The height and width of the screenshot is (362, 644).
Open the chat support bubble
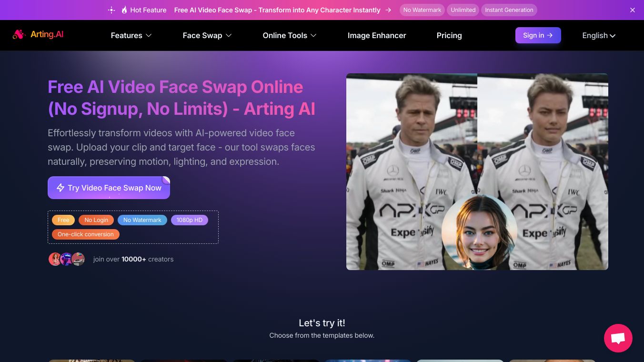[x=618, y=338]
